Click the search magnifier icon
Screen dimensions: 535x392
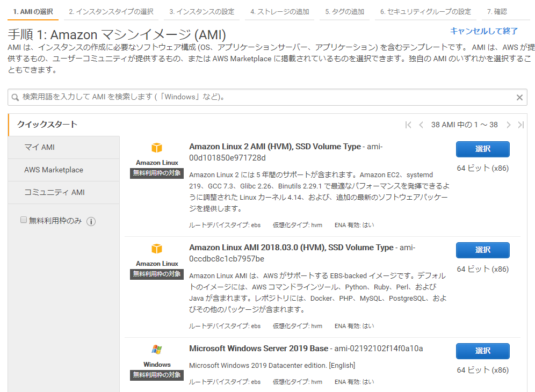(x=15, y=97)
